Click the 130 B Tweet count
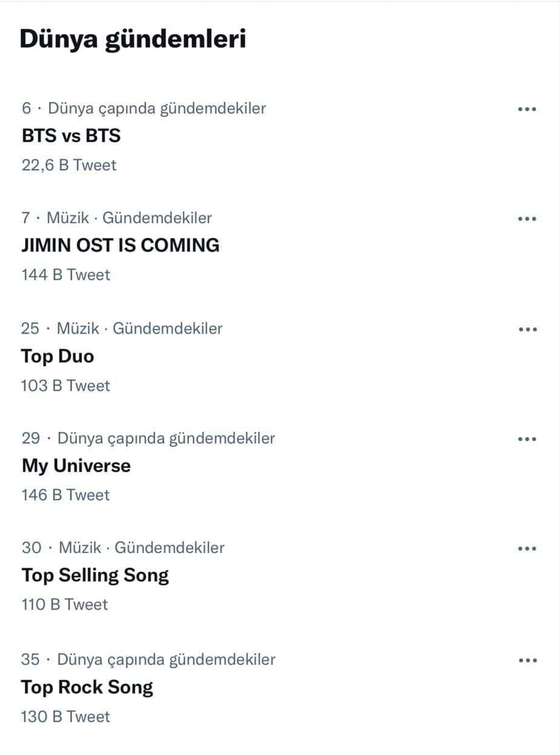Image resolution: width=560 pixels, height=755 pixels. point(65,716)
